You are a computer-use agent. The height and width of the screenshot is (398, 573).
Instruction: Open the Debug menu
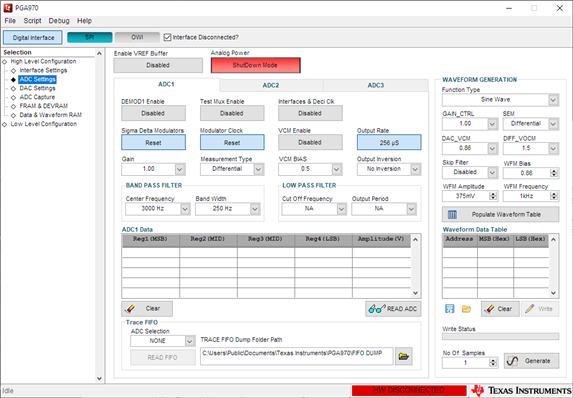pyautogui.click(x=59, y=21)
